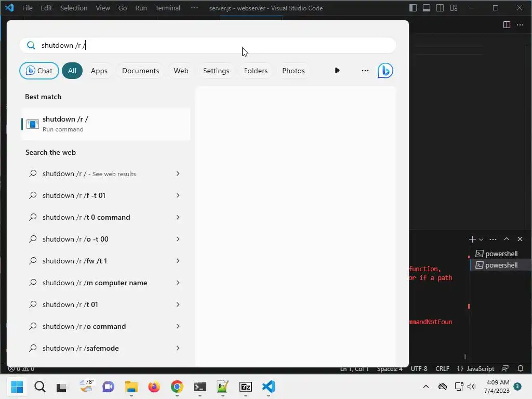
Task: Expand the 'shutdown /r /safemode' chevron
Action: 178,348
